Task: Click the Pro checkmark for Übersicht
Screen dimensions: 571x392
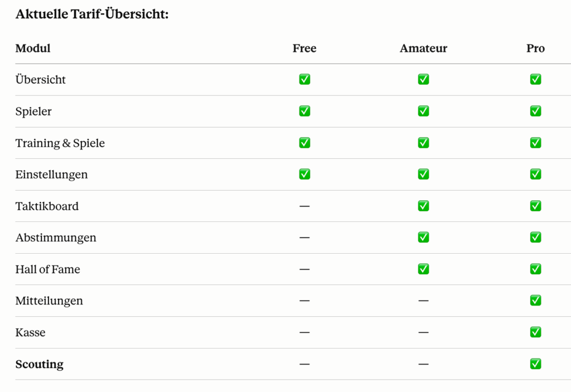Action: (x=535, y=79)
